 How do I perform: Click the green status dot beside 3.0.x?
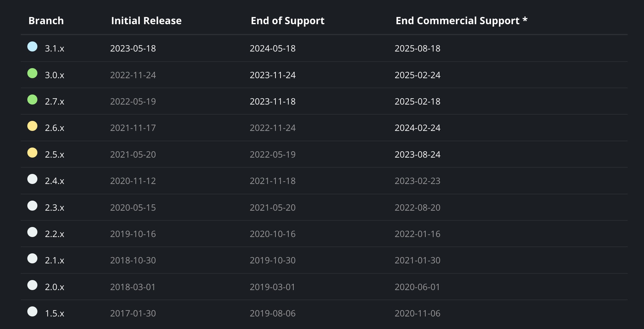(x=32, y=73)
